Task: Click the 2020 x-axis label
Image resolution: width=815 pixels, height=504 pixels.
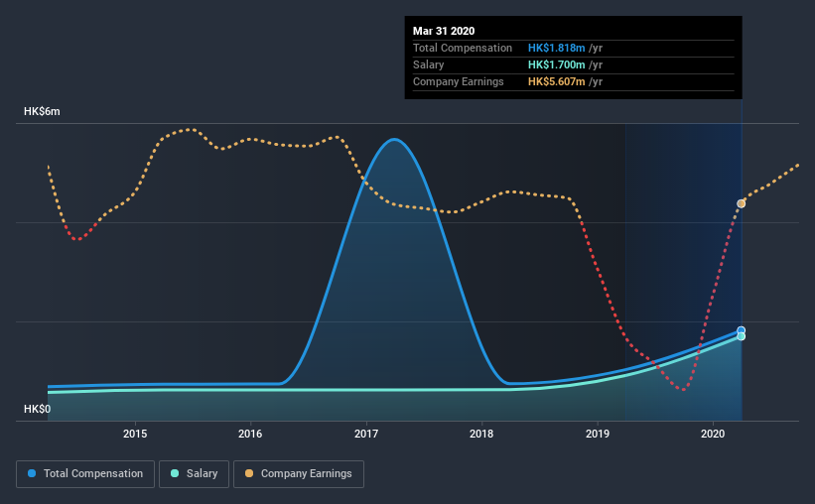Action: 713,434
